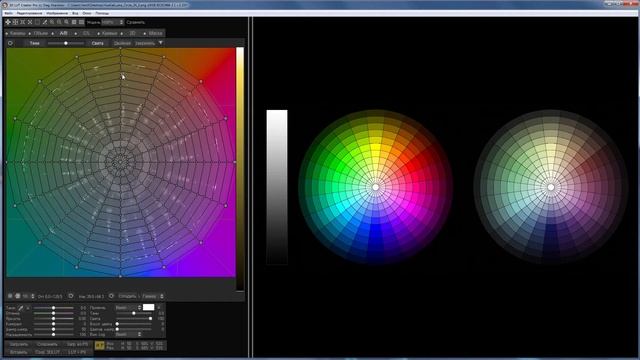Click the Контраст slider handle
The width and height of the screenshot is (640, 360).
(53, 324)
